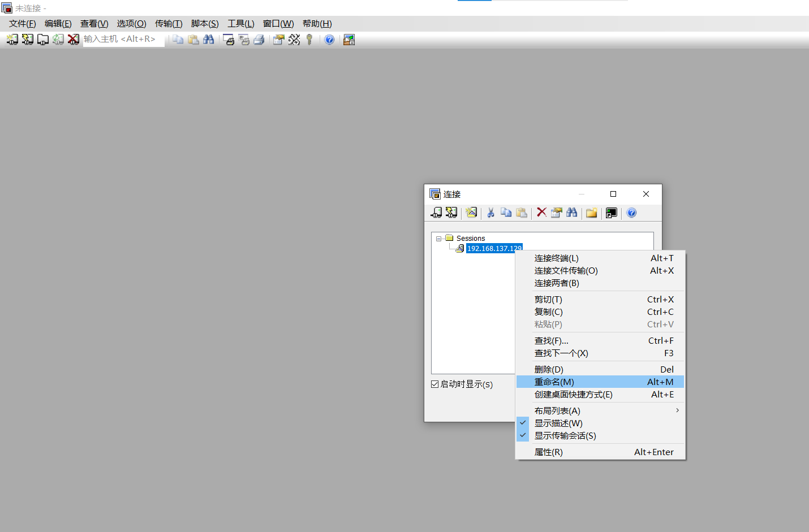This screenshot has width=809, height=532.
Task: Toggle the 启动时显示(S) checkbox
Action: pos(434,384)
